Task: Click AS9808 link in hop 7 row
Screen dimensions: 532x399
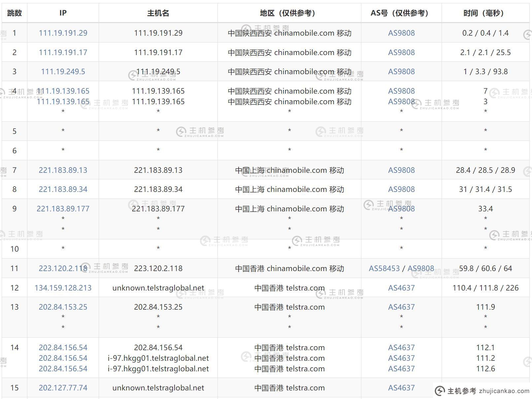Action: (x=401, y=170)
